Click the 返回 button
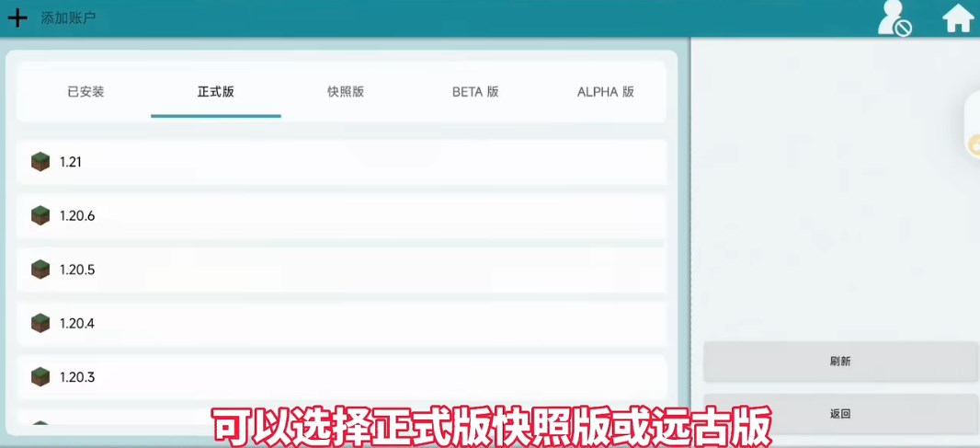The image size is (980, 448). coord(840,414)
